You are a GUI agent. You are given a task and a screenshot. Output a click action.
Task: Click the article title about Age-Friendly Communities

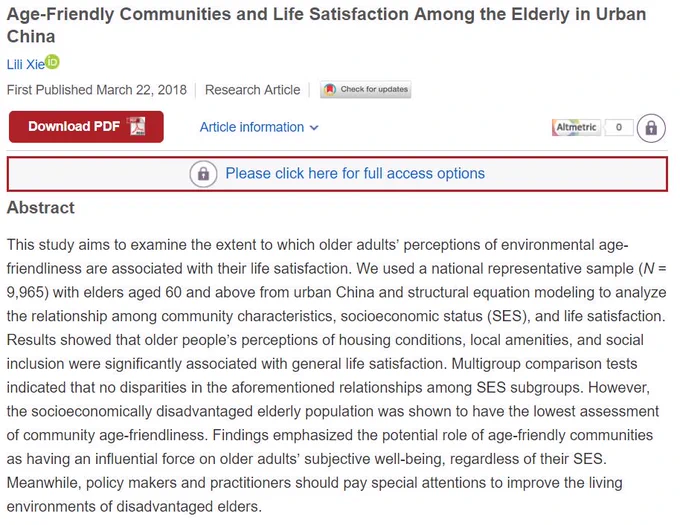[x=326, y=25]
